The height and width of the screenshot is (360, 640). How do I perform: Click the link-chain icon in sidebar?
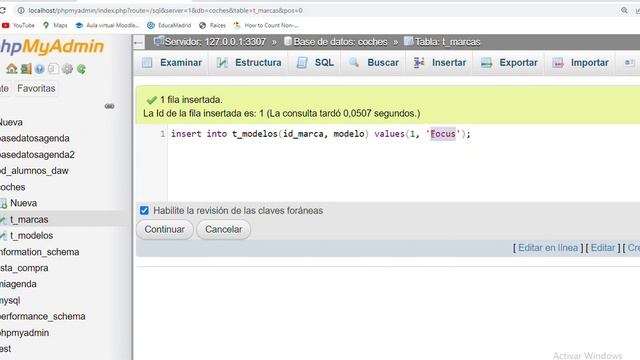pos(109,106)
